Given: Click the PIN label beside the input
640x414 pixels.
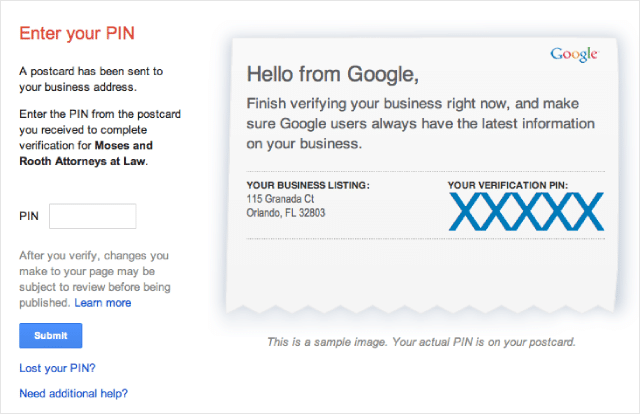Looking at the screenshot, I should pos(29,216).
